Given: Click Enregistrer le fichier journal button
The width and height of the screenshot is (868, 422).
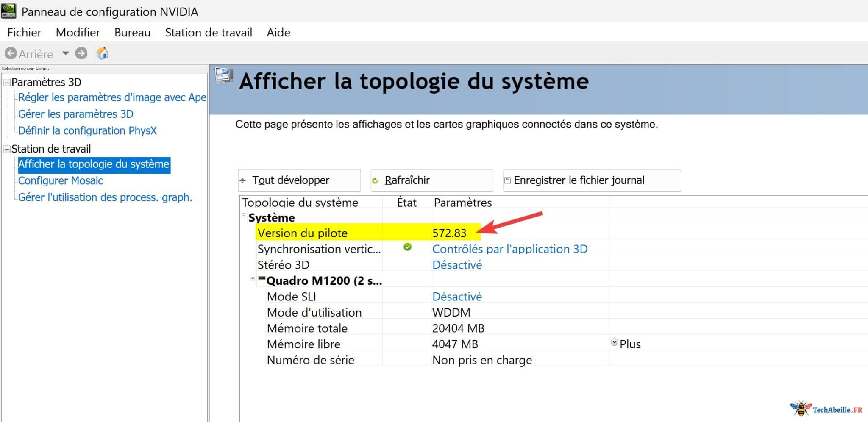Looking at the screenshot, I should [592, 180].
